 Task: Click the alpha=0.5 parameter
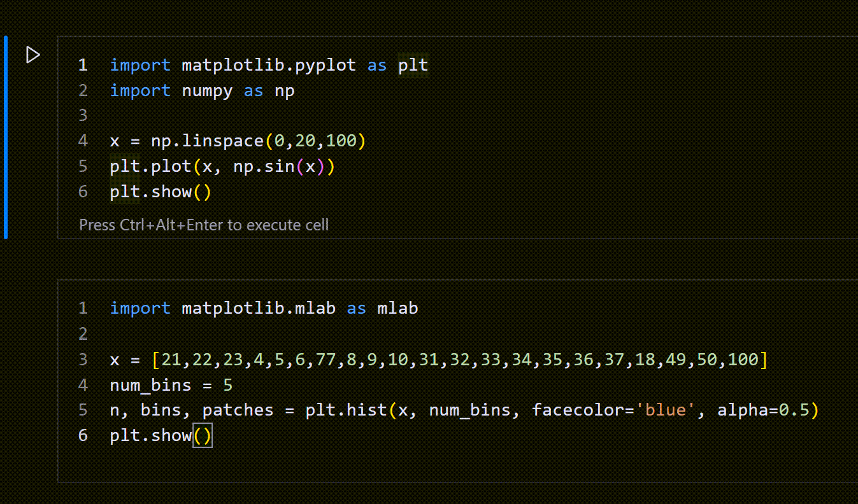click(764, 410)
